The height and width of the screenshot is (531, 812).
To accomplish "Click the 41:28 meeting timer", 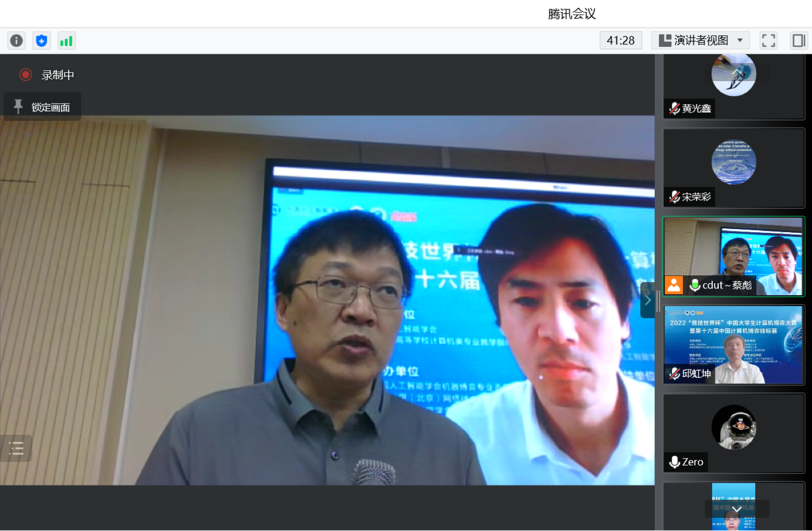I will click(620, 41).
